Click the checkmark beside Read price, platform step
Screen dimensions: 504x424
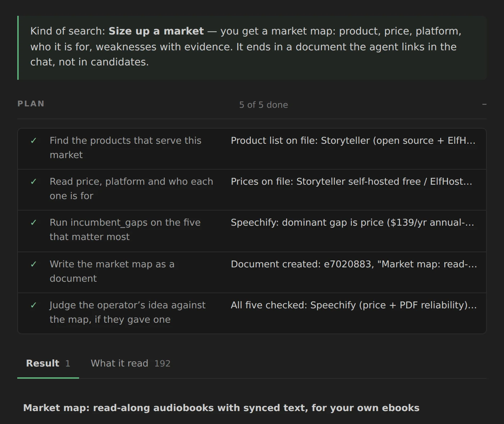[34, 181]
